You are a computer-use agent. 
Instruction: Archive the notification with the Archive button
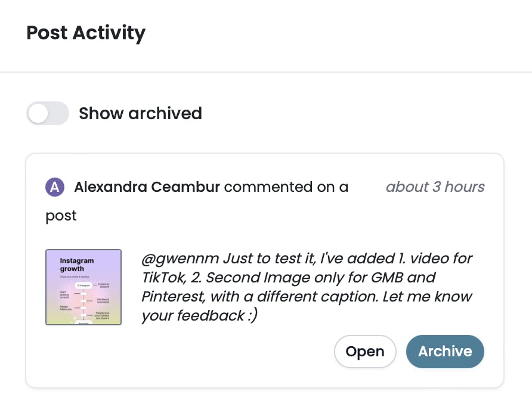445,352
